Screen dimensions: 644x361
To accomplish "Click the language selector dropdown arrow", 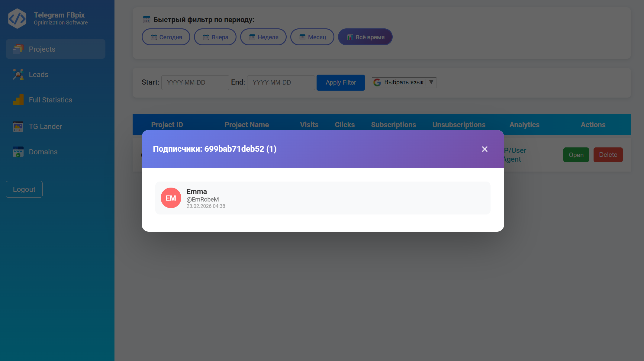I will [x=431, y=82].
